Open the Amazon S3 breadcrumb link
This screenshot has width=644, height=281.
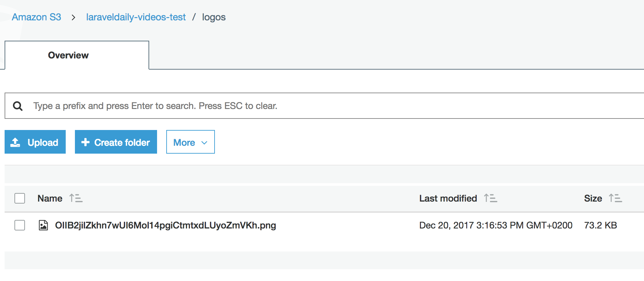(x=36, y=17)
